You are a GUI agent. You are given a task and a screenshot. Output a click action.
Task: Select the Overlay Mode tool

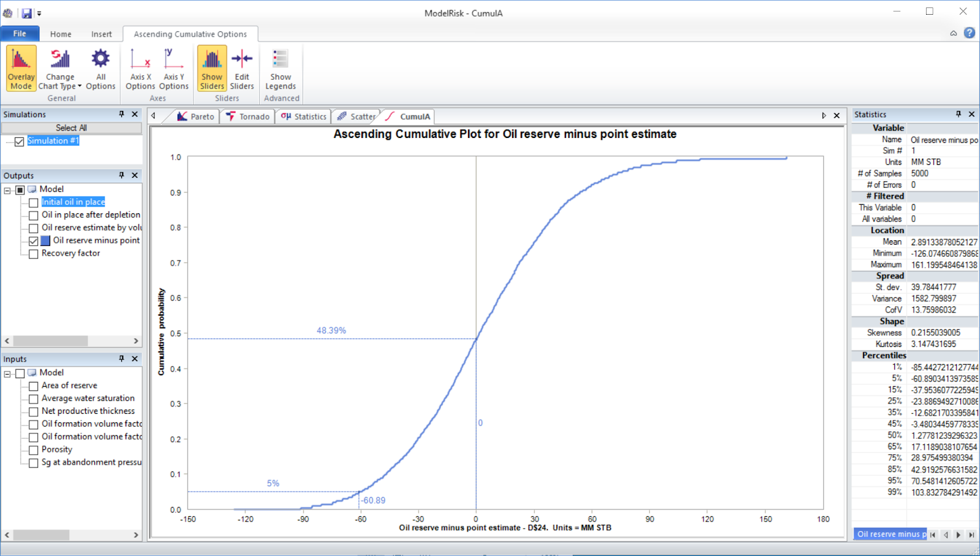tap(20, 67)
